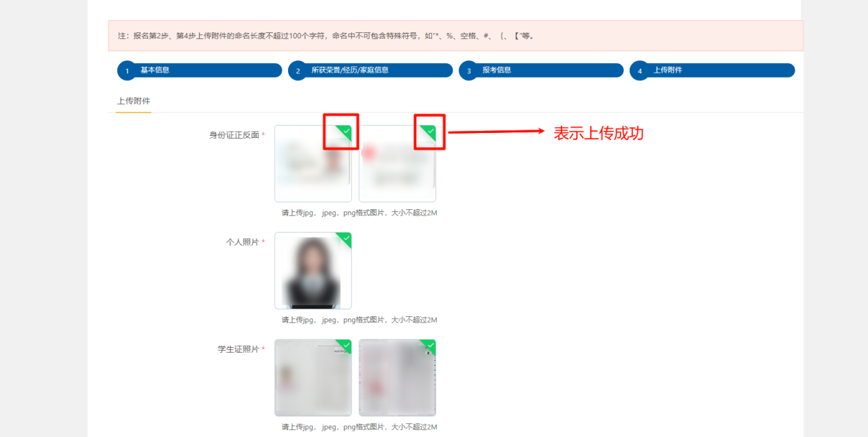Image resolution: width=868 pixels, height=437 pixels.
Task: Click the step 3 number circle
Action: 468,71
